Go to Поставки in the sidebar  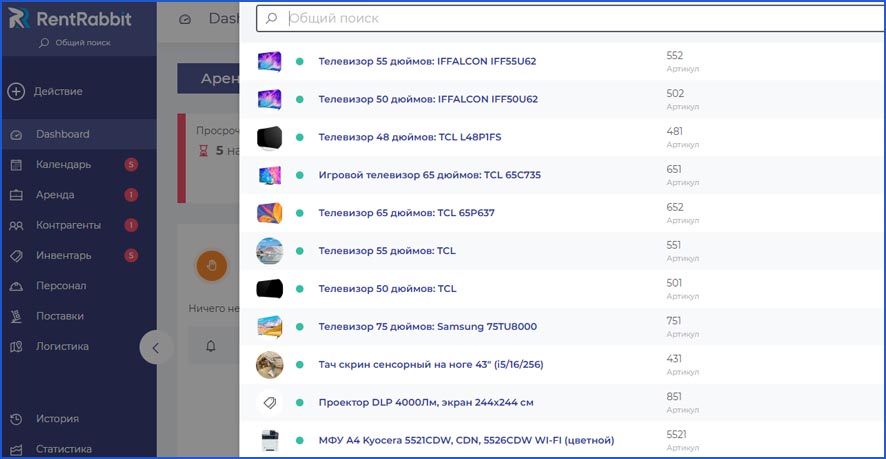pyautogui.click(x=59, y=316)
